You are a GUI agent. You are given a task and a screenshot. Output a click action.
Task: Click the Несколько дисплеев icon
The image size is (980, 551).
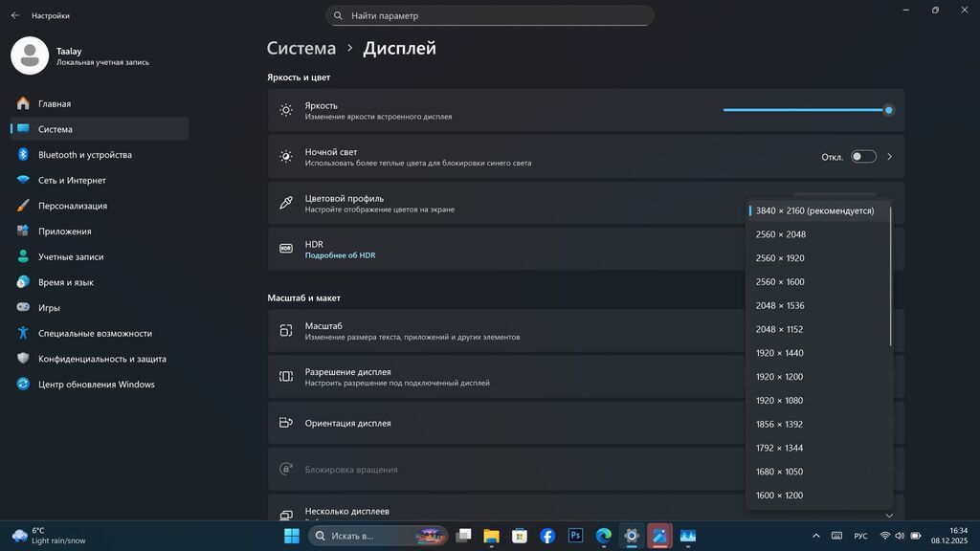click(285, 515)
